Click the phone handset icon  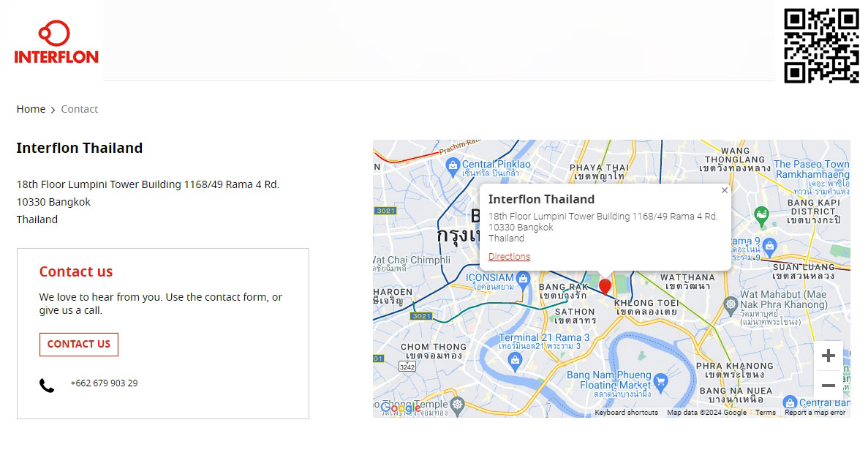47,386
